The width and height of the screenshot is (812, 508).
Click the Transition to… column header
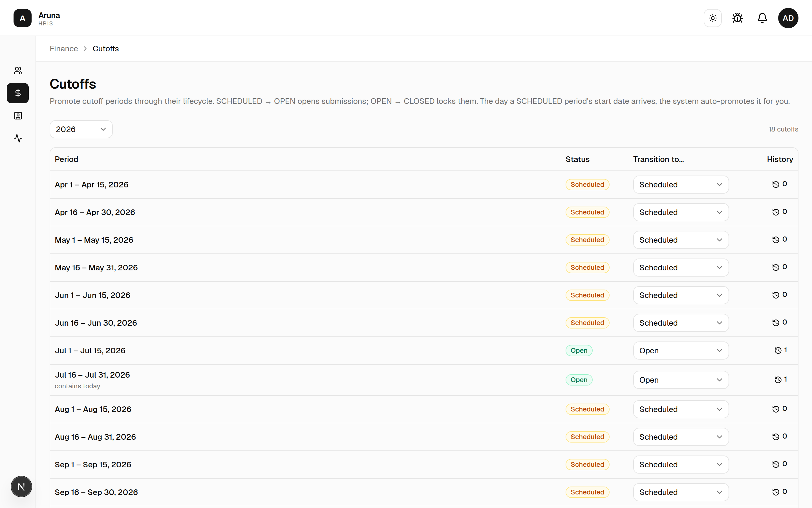(x=658, y=159)
